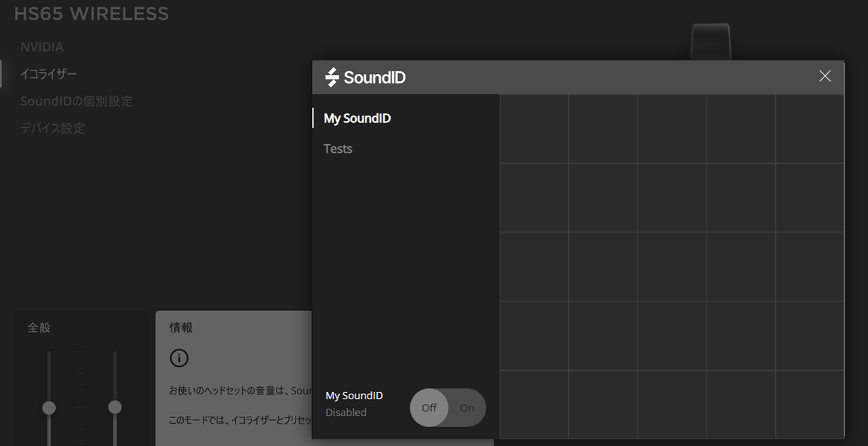The height and width of the screenshot is (446, 868).
Task: Select the My SoundID tab
Action: click(357, 118)
